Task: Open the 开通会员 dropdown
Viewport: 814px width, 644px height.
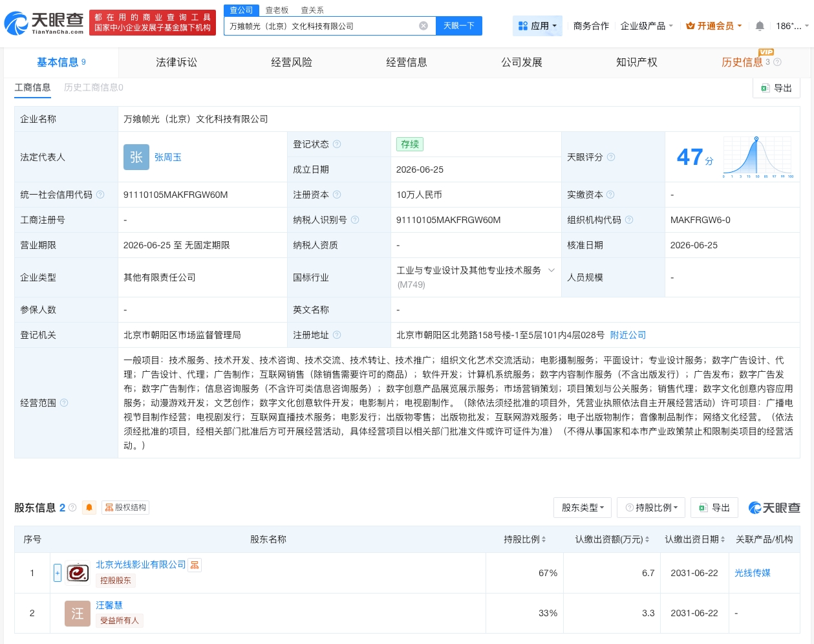Action: [x=714, y=26]
